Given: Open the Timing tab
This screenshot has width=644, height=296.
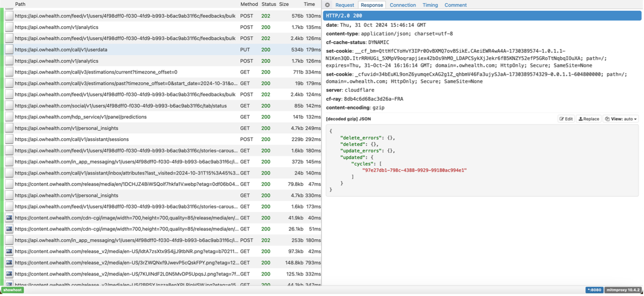Looking at the screenshot, I should click(x=430, y=5).
